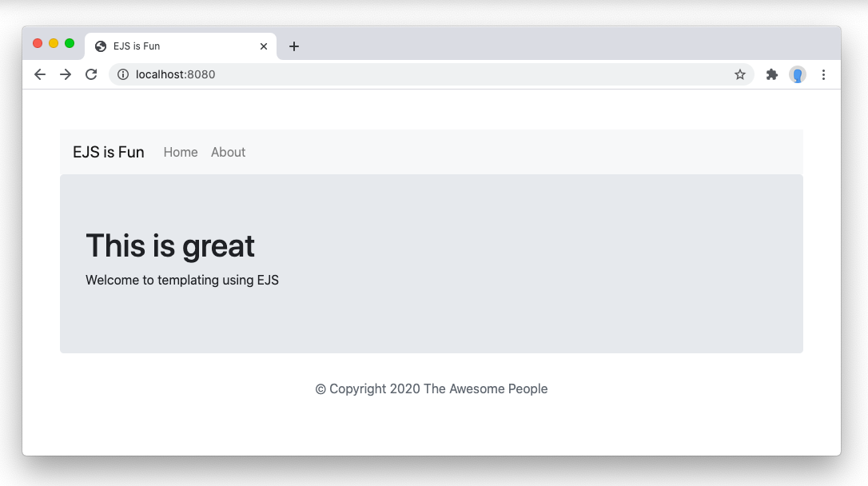Close the EJS is Fun tab
The image size is (868, 486).
264,46
